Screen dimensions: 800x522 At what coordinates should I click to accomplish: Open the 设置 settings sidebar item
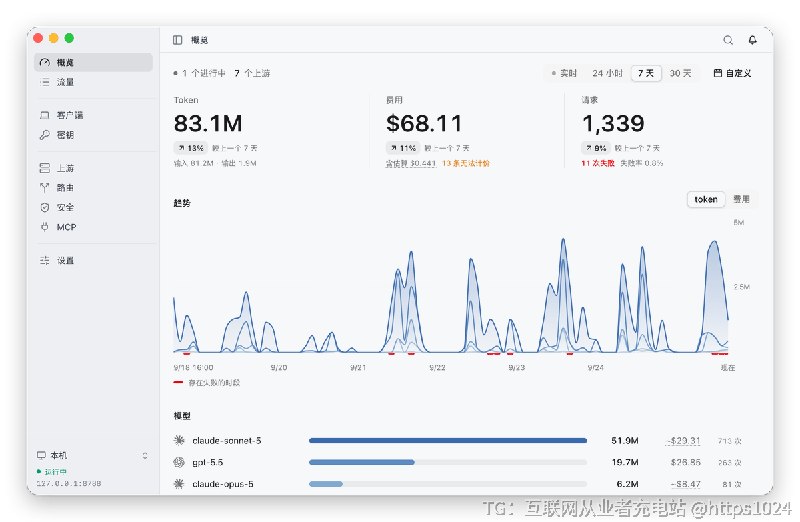[93, 260]
